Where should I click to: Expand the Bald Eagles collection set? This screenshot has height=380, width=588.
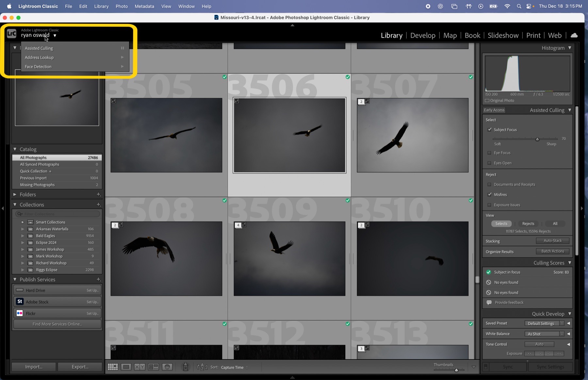(x=23, y=236)
